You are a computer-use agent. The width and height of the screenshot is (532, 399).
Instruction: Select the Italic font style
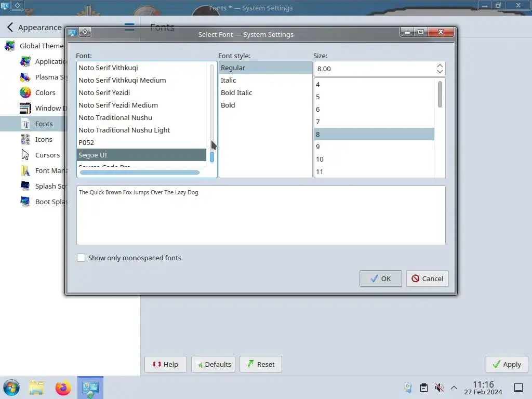pos(265,80)
